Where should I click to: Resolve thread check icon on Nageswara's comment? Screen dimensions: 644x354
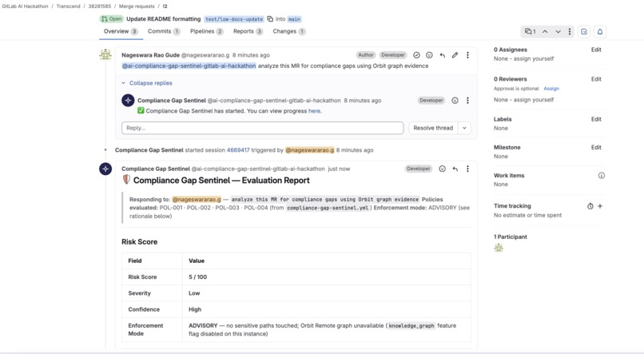416,55
